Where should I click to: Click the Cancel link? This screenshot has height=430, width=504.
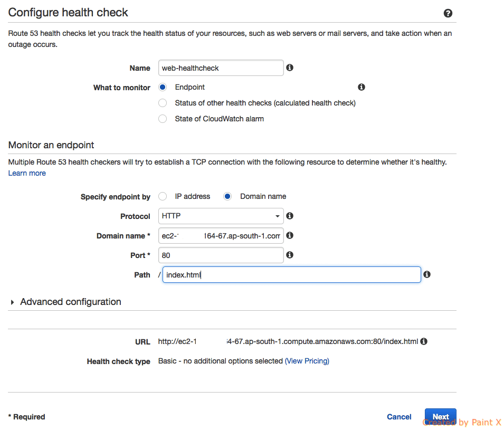coord(399,417)
